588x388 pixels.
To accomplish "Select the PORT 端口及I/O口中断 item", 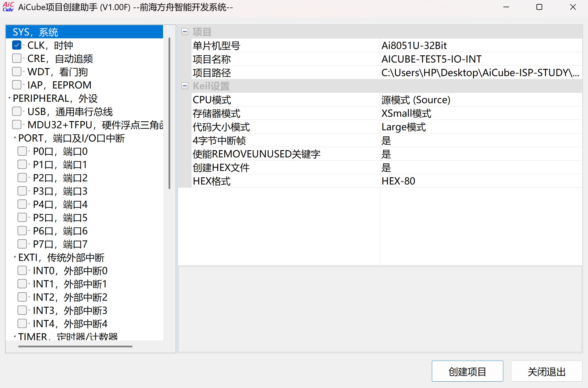I will pyautogui.click(x=71, y=138).
